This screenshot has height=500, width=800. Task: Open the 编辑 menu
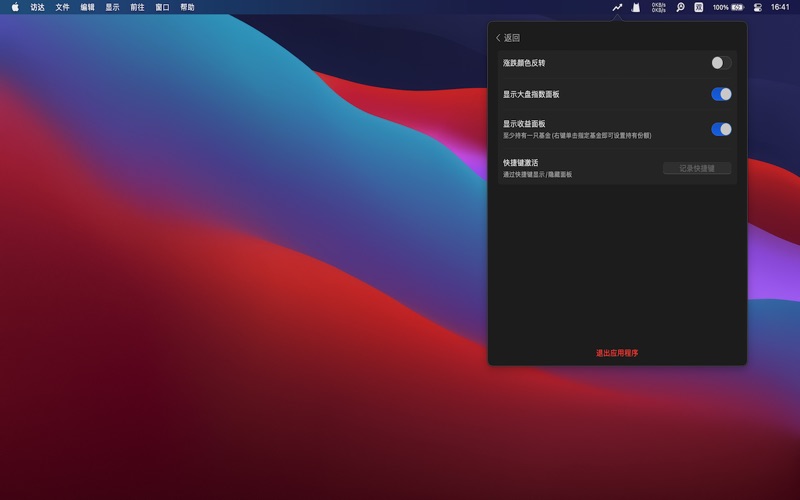point(87,7)
